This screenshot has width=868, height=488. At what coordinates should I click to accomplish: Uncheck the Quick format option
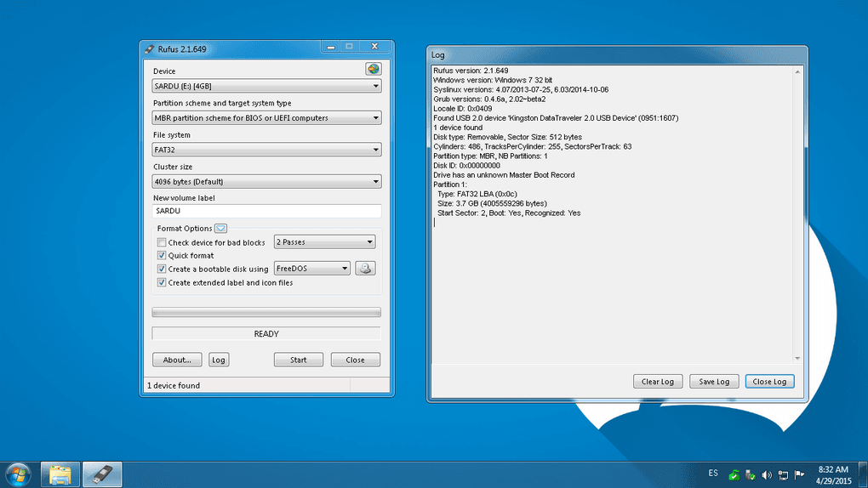(x=162, y=256)
